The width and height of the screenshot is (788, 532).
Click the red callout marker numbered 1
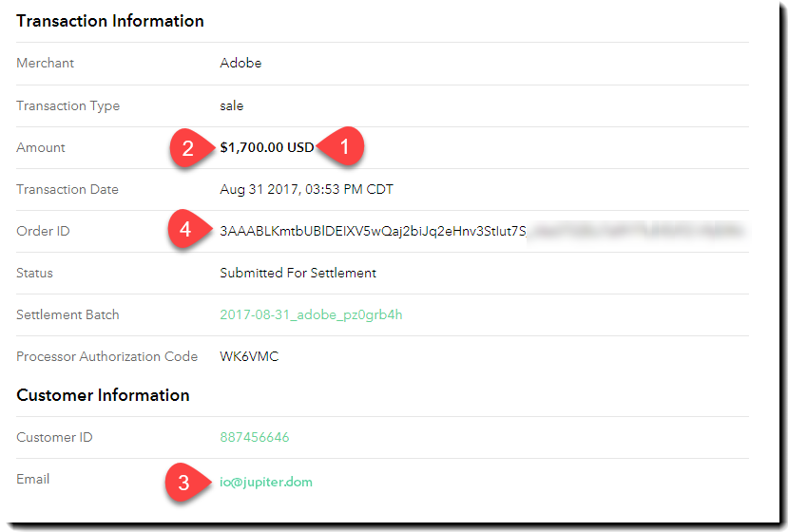[x=343, y=147]
